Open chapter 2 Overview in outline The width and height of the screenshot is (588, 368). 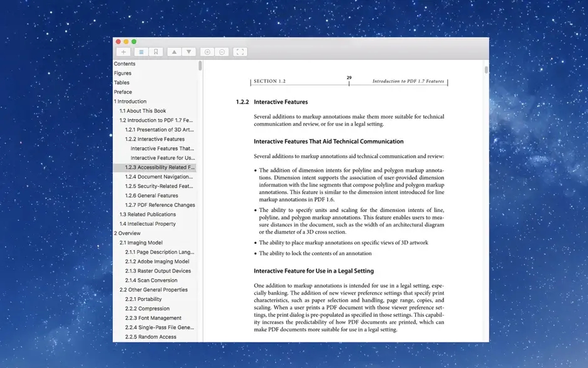[127, 233]
